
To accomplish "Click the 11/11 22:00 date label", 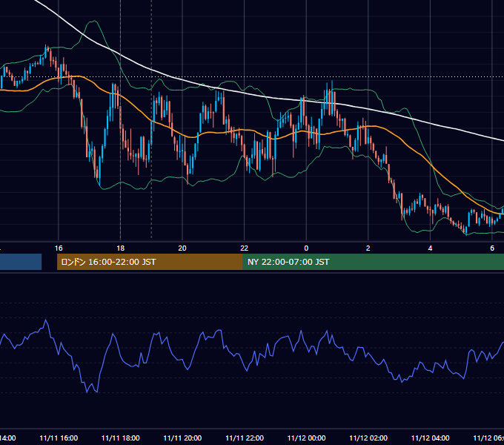I will coord(245,438).
